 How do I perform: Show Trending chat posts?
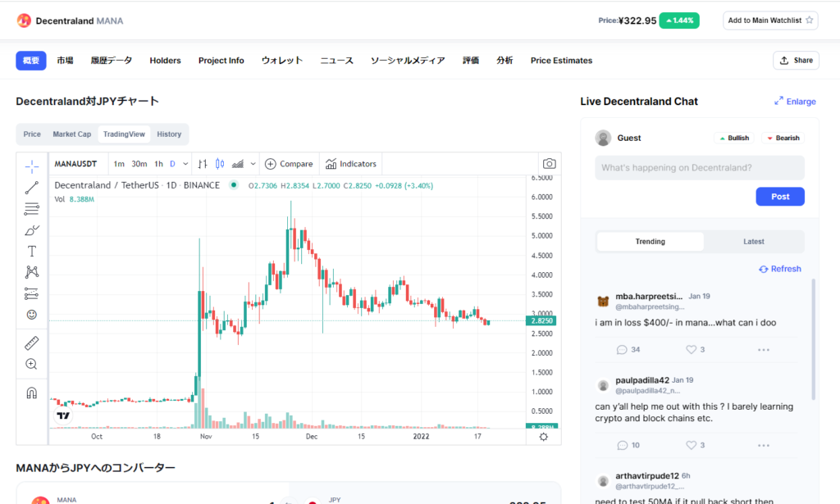point(651,241)
